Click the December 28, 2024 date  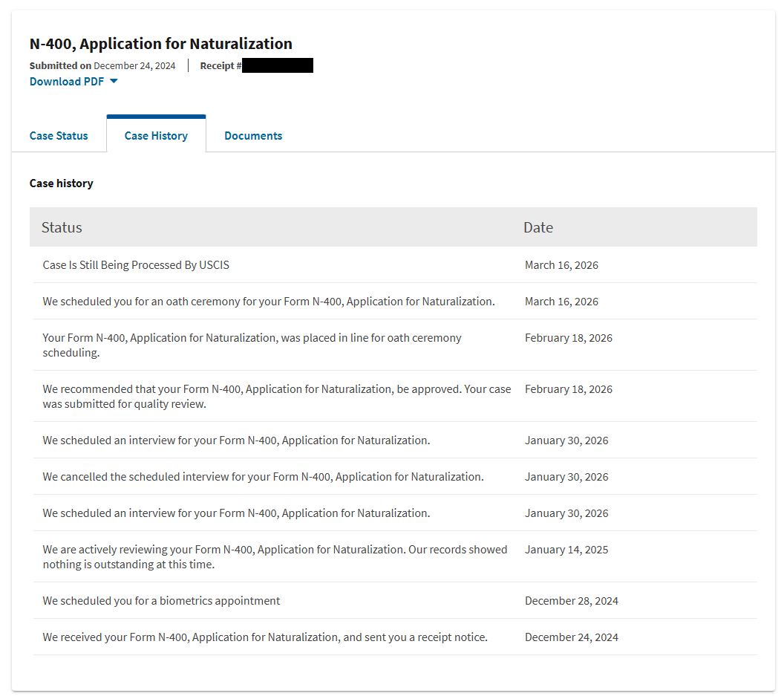click(x=572, y=601)
